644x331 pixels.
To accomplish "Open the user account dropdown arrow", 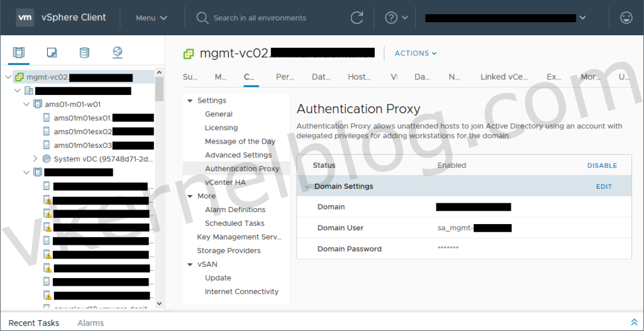I will (582, 18).
